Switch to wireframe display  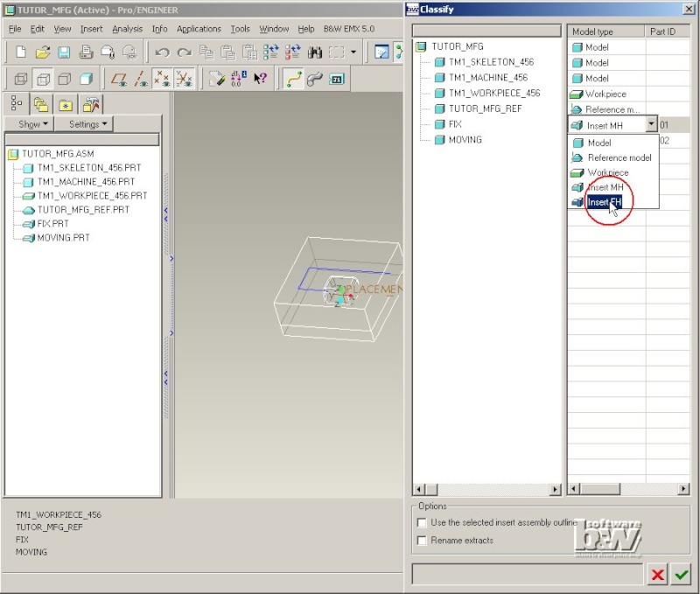coord(21,80)
